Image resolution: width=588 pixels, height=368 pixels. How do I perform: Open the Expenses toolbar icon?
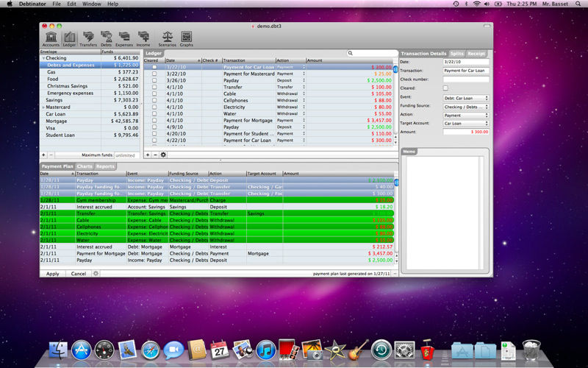click(124, 39)
